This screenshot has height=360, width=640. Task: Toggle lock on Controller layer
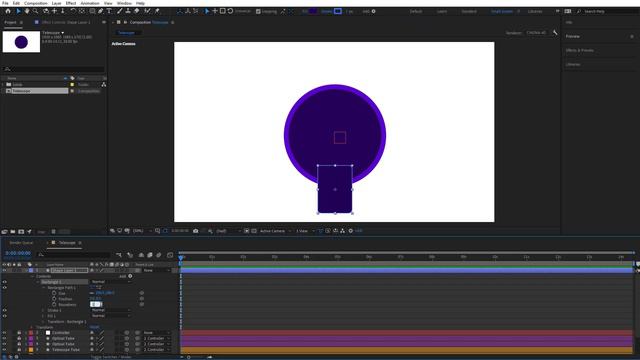(x=19, y=333)
